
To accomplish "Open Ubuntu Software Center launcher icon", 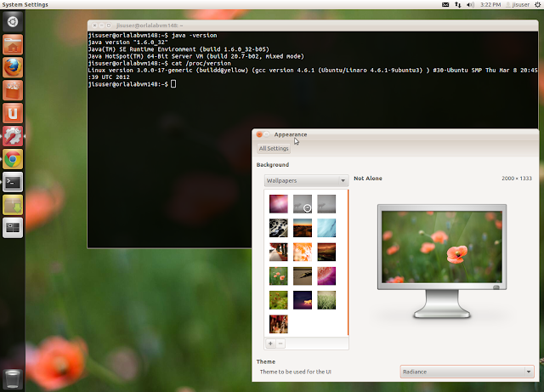I will [x=13, y=90].
